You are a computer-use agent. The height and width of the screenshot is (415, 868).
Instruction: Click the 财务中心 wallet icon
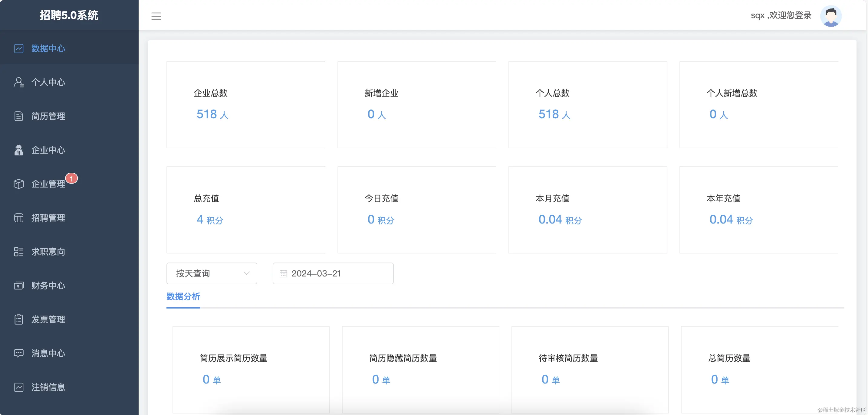pyautogui.click(x=18, y=285)
